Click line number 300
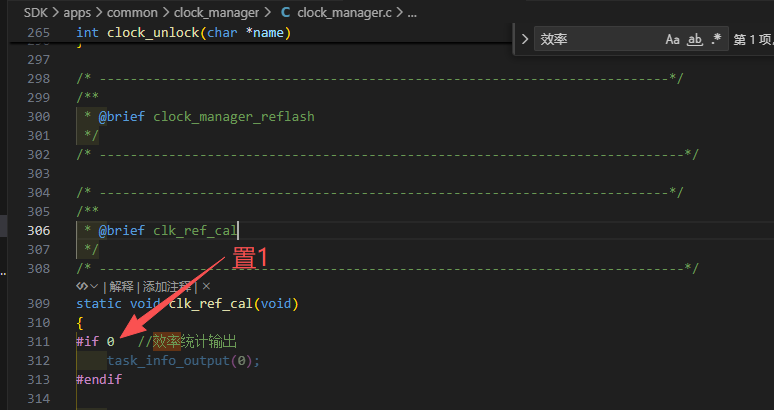 pyautogui.click(x=39, y=116)
